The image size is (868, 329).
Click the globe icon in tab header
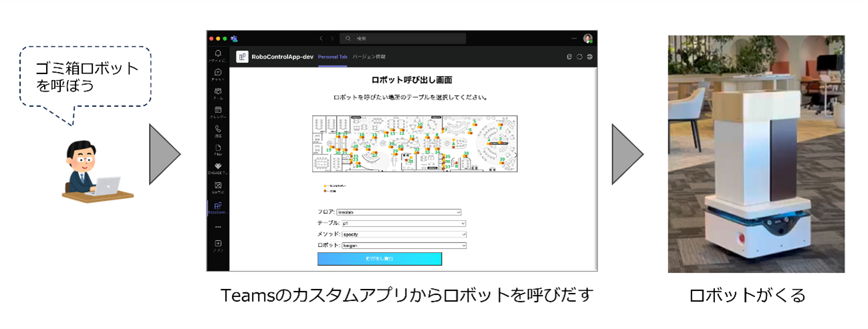click(x=590, y=57)
